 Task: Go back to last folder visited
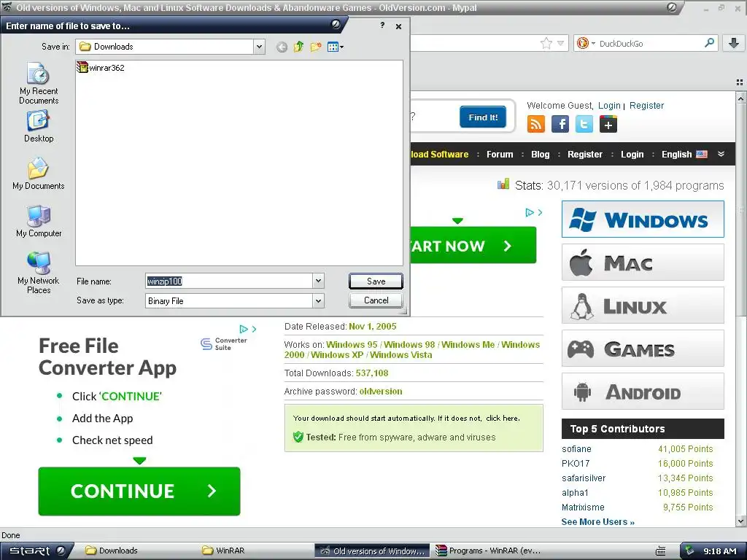[x=282, y=47]
